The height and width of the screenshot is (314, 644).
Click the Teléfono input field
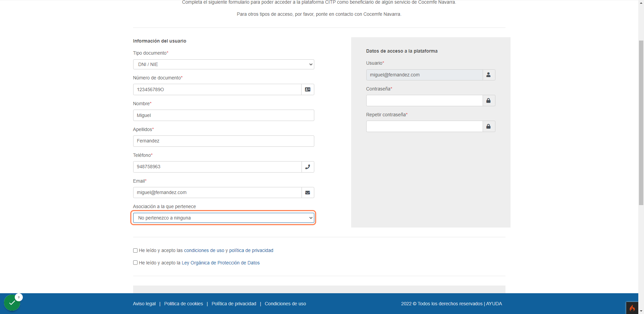tap(217, 167)
